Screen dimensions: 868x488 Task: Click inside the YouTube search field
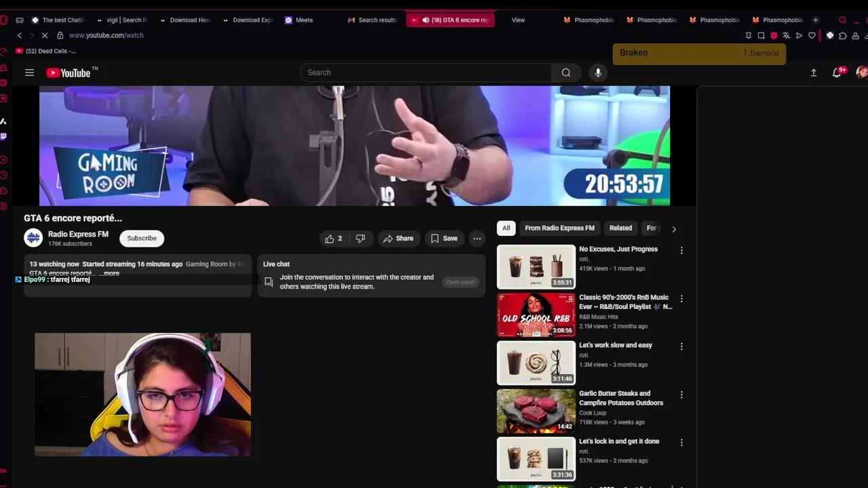tap(426, 73)
